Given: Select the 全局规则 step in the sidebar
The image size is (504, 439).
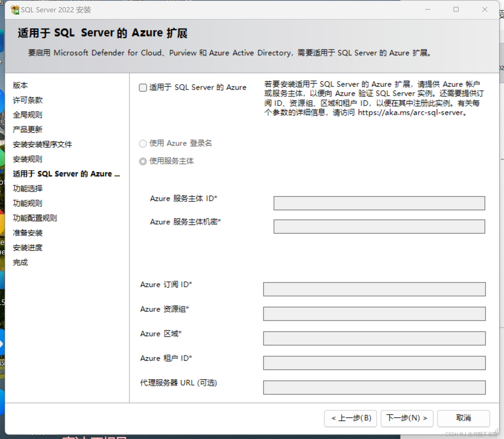Looking at the screenshot, I should click(x=28, y=115).
